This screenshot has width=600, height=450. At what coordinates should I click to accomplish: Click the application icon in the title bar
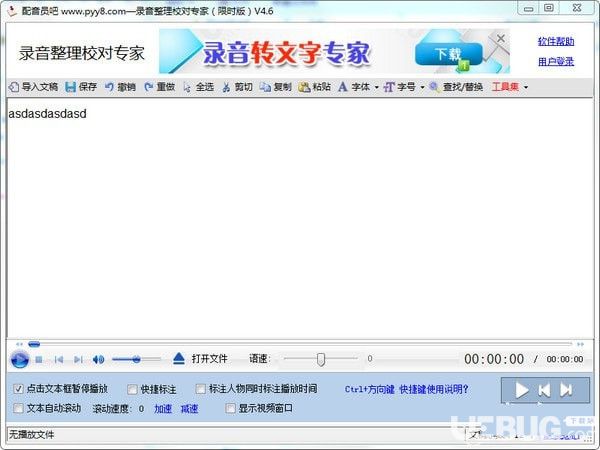click(x=12, y=11)
